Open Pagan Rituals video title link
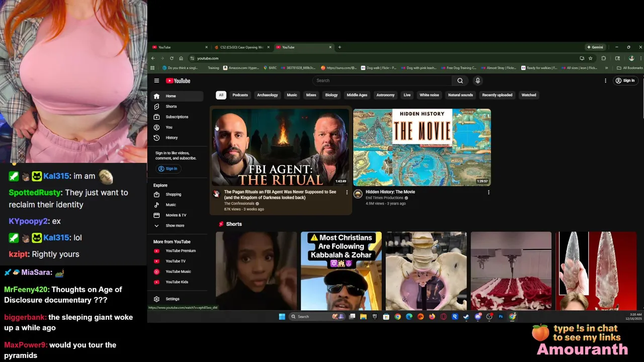This screenshot has height=362, width=644. point(280,195)
